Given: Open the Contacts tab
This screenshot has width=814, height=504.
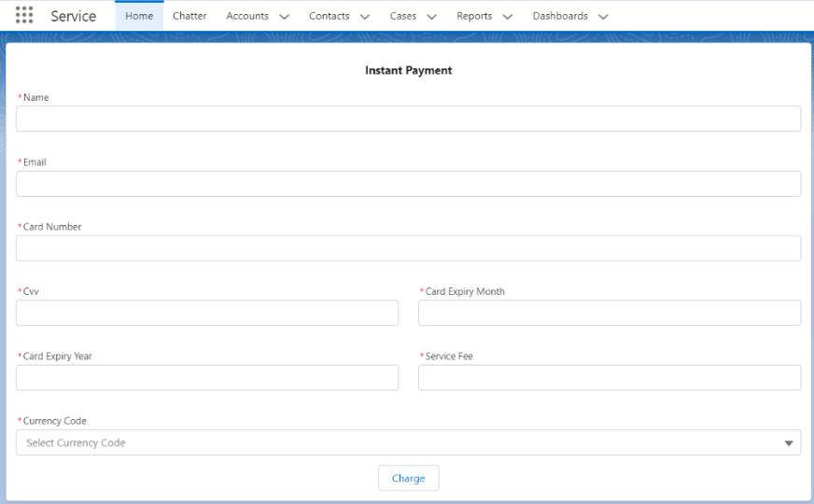Looking at the screenshot, I should pos(330,16).
